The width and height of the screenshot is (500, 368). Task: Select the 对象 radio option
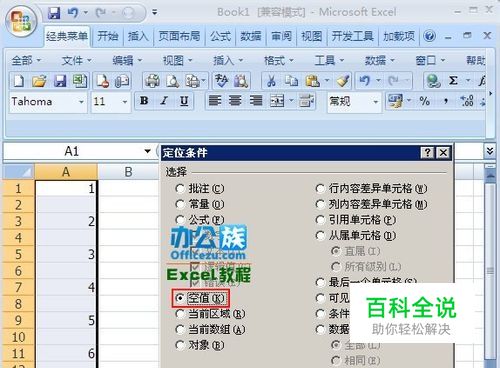tap(180, 345)
